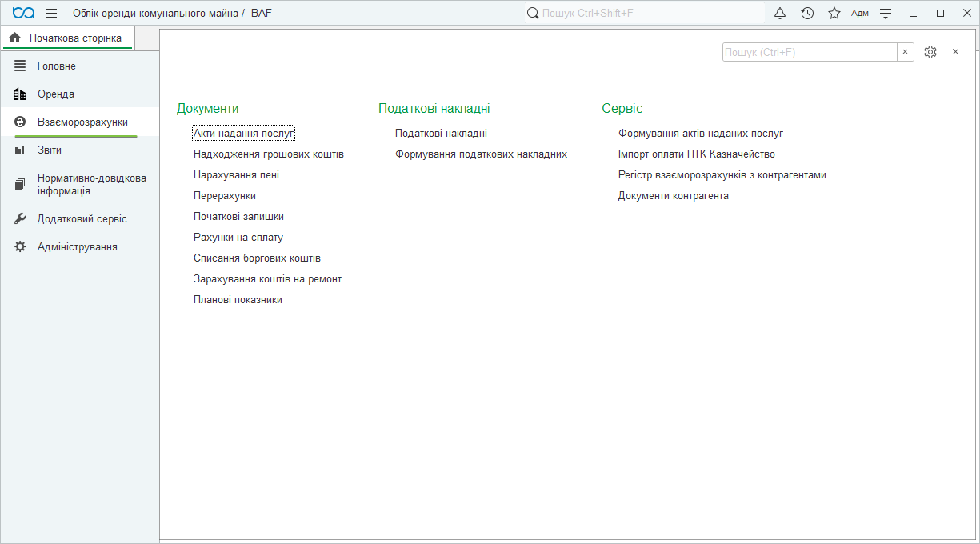
Task: Click the Адм user name button
Action: pos(860,13)
